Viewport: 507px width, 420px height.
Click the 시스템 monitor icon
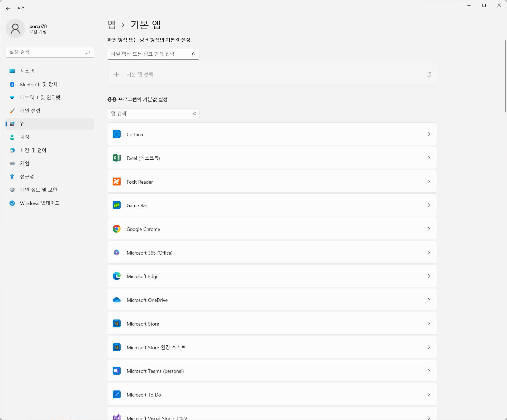click(x=12, y=71)
